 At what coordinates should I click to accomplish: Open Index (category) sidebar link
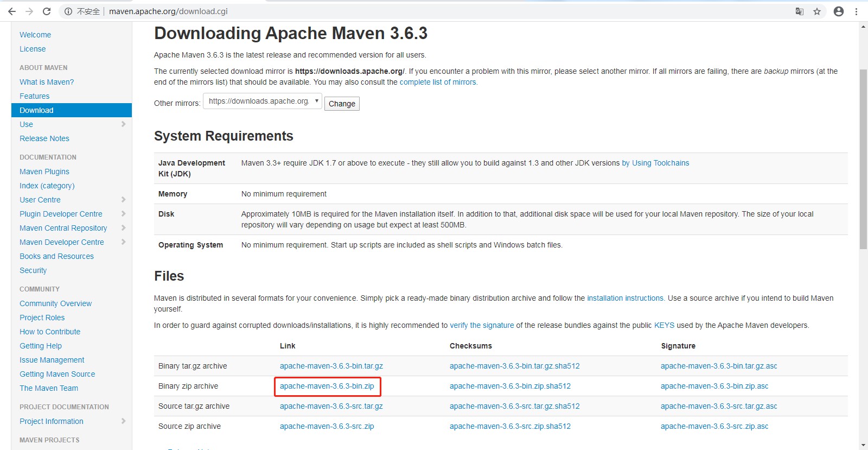tap(47, 186)
